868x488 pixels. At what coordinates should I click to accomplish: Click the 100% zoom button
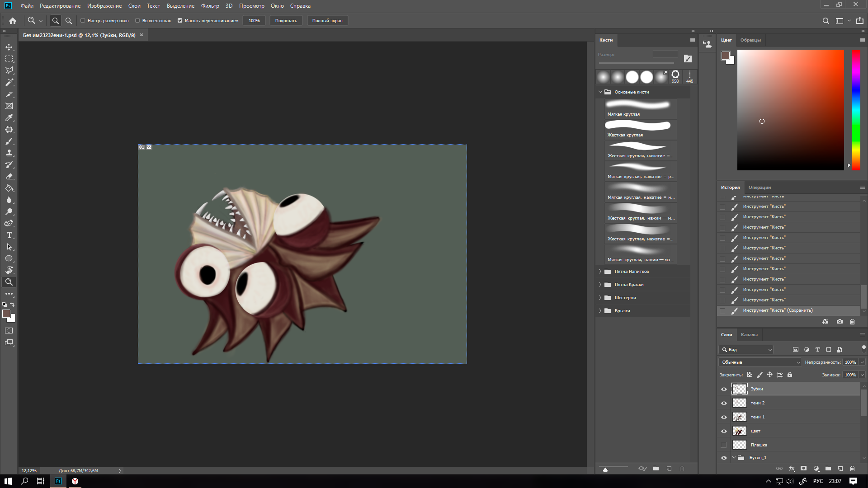coord(254,20)
